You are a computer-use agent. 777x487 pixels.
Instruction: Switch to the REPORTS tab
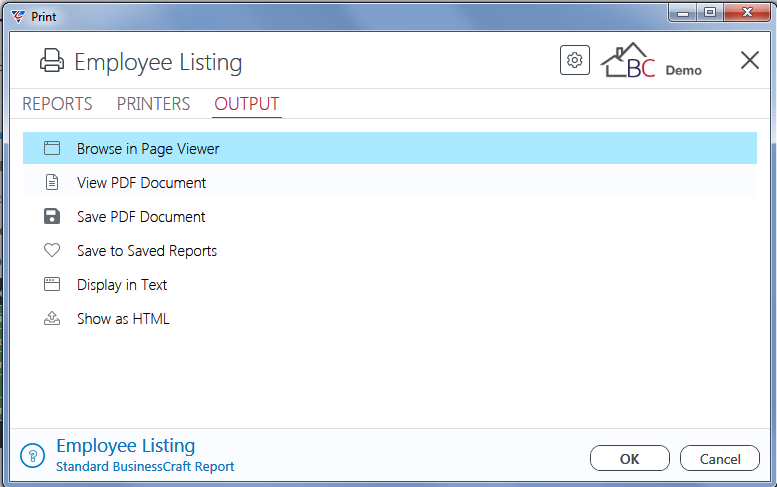(x=57, y=104)
